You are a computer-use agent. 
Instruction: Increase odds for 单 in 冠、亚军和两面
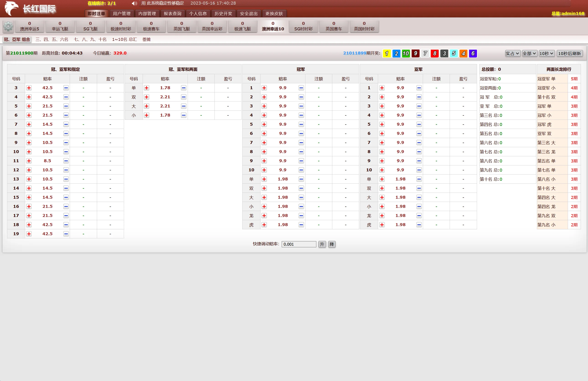point(147,88)
